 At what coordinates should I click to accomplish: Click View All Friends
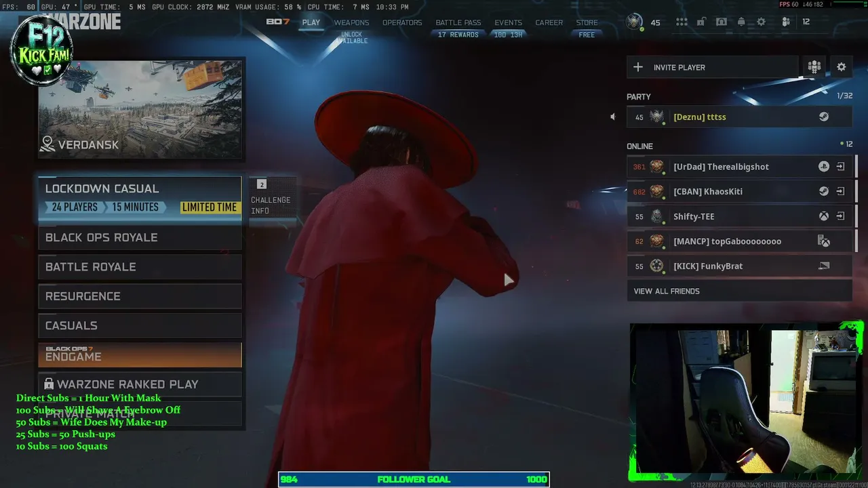[739, 291]
